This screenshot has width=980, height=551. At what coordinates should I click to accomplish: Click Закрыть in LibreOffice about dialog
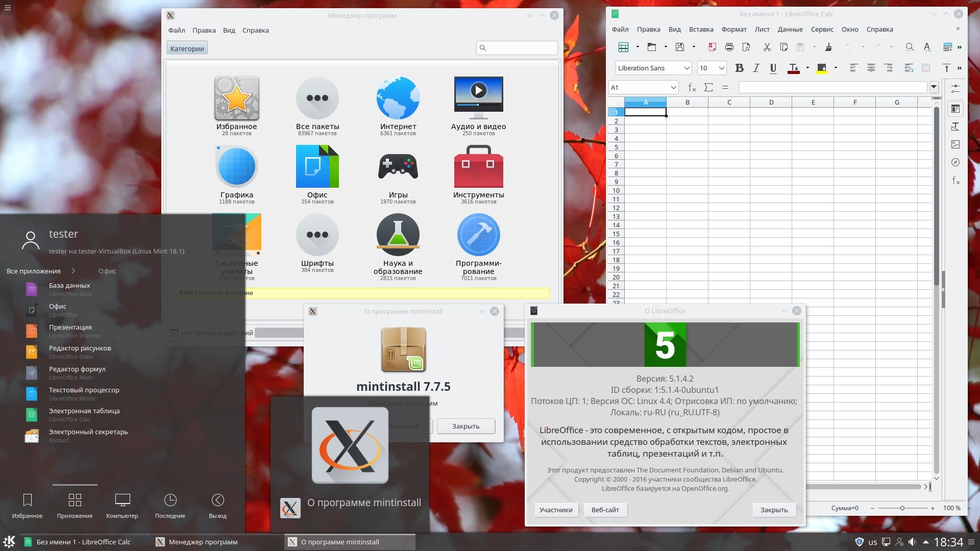click(774, 510)
